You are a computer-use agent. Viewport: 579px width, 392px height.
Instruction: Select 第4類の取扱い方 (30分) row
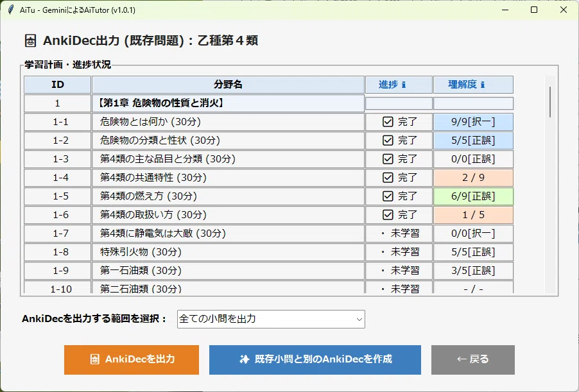229,215
